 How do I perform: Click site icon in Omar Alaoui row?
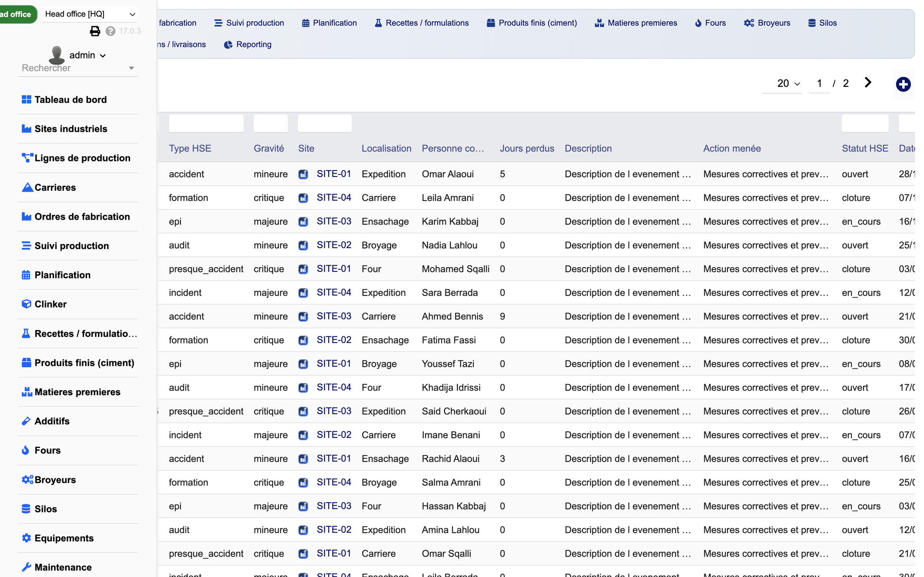[303, 174]
